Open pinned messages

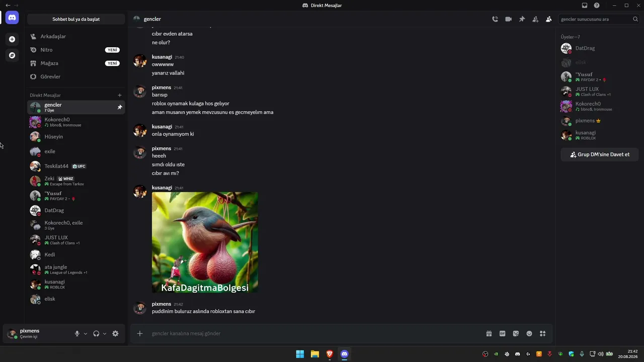522,19
